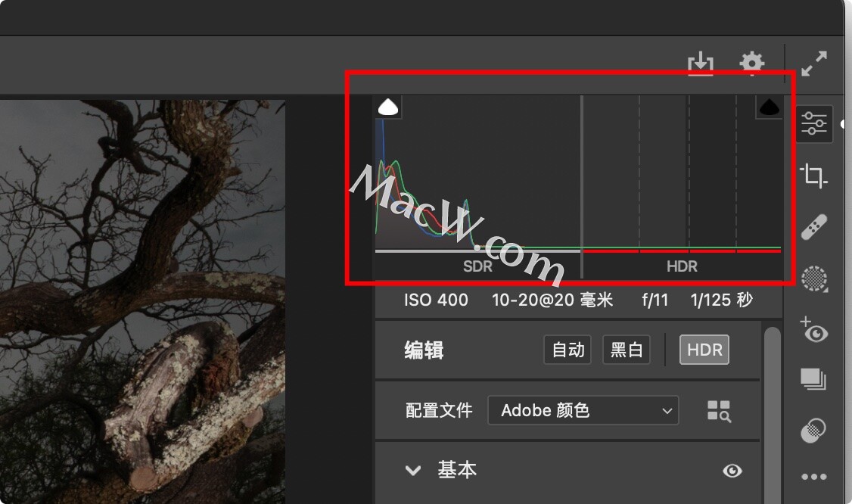Click the 10-20@20 毫米 lens text

coord(552,300)
